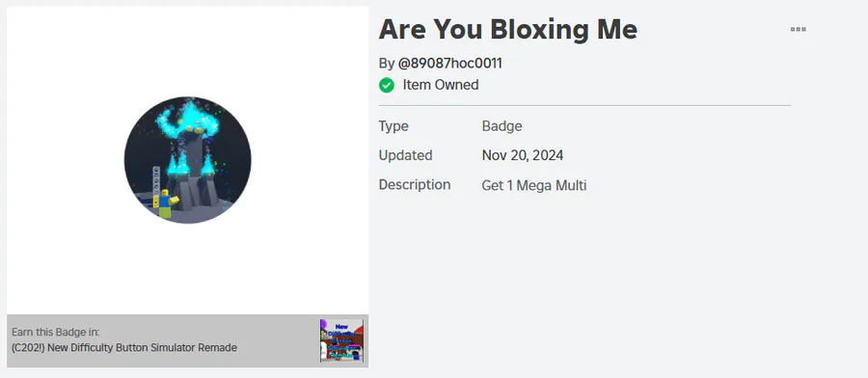Open the New Difficulty Button Simulator game thumbnail
The image size is (868, 378).
(x=341, y=341)
